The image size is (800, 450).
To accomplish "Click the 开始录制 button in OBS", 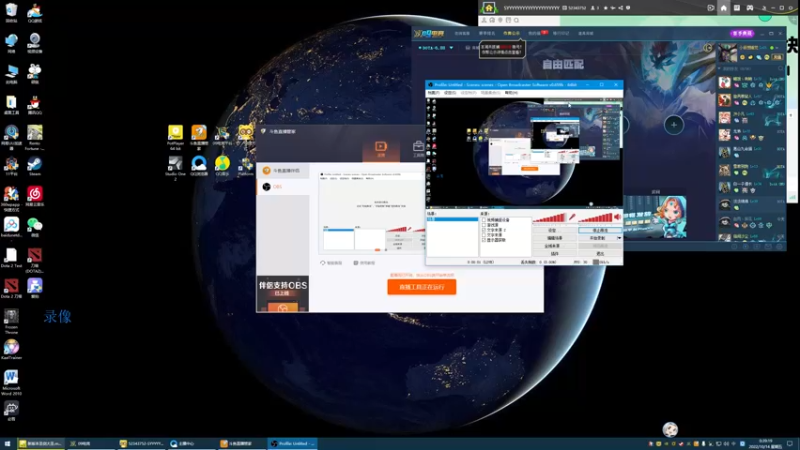I will pyautogui.click(x=597, y=238).
